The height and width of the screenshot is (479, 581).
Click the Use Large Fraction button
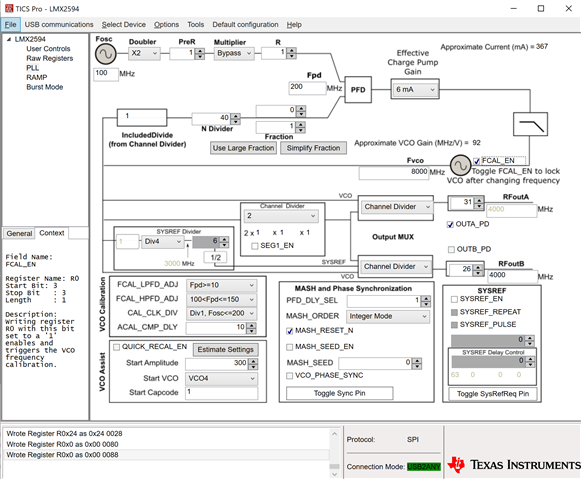point(243,148)
